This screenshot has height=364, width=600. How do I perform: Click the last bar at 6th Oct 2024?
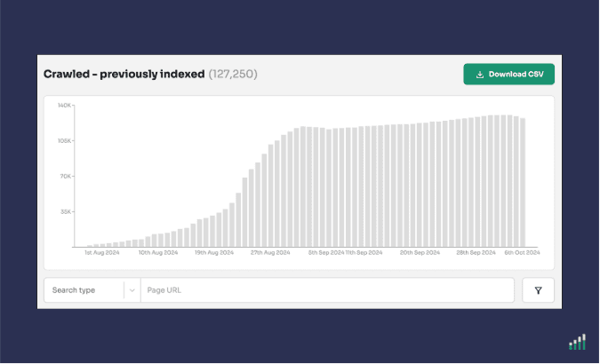coord(524,183)
